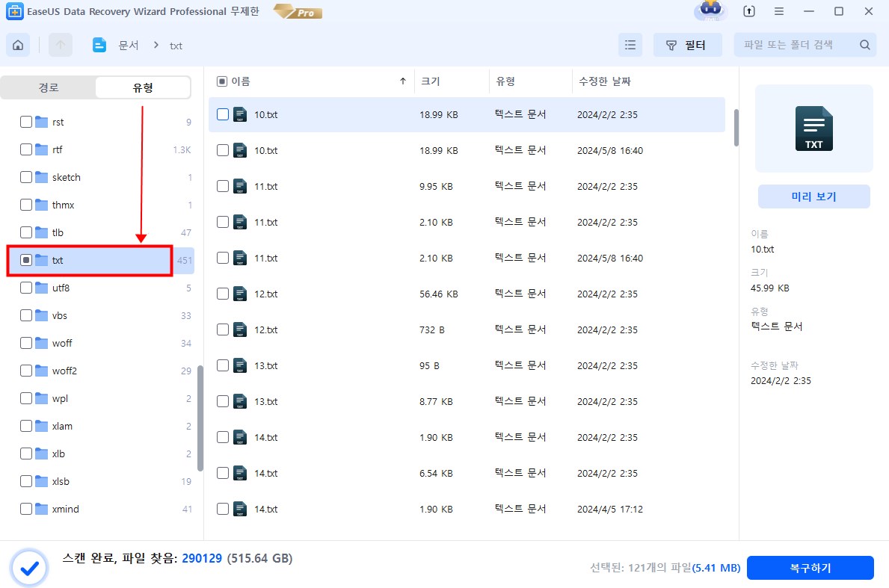Open the hamburger menu in the titlebar

[x=778, y=11]
